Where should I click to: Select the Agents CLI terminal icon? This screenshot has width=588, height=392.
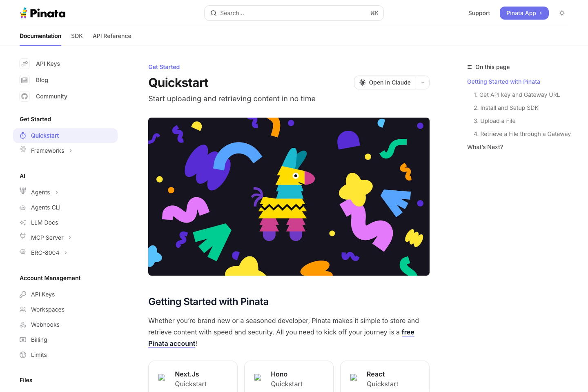tap(23, 207)
